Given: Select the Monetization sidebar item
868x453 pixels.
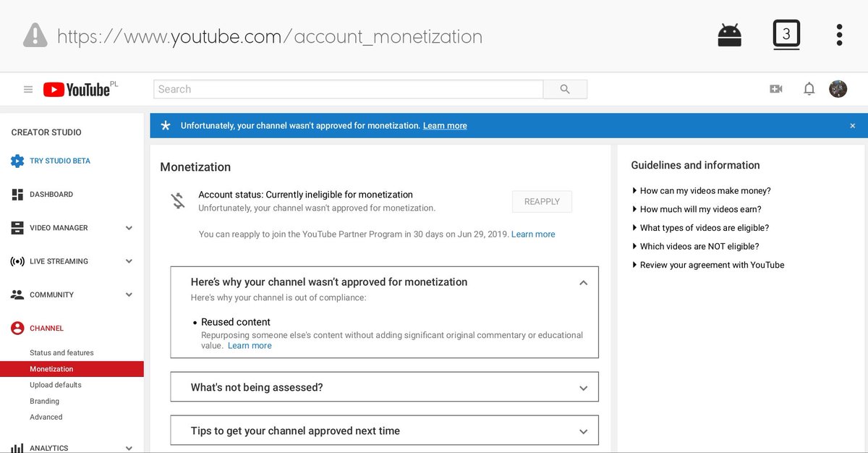Looking at the screenshot, I should pyautogui.click(x=72, y=369).
